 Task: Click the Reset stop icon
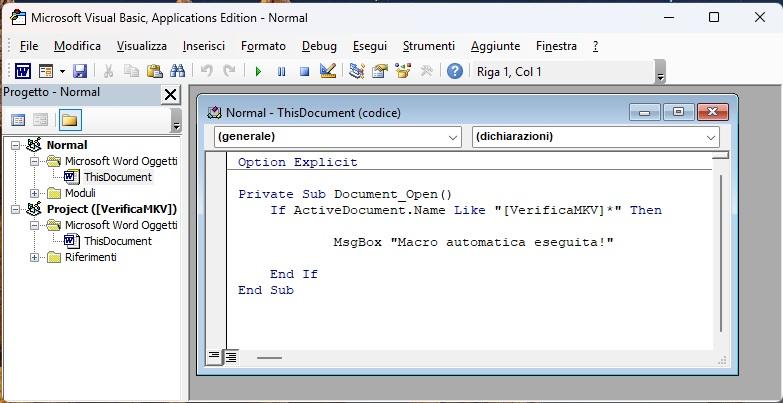pyautogui.click(x=304, y=72)
